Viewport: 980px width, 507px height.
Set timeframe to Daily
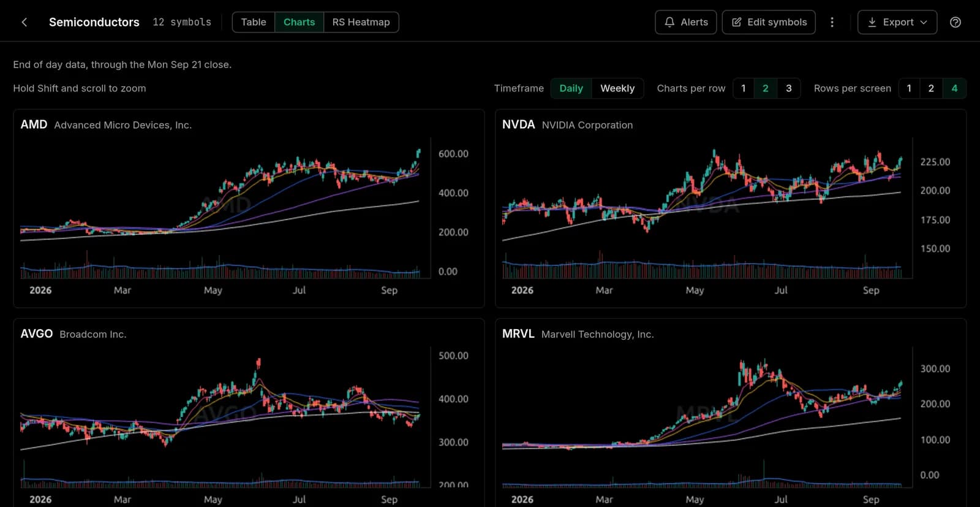point(571,88)
